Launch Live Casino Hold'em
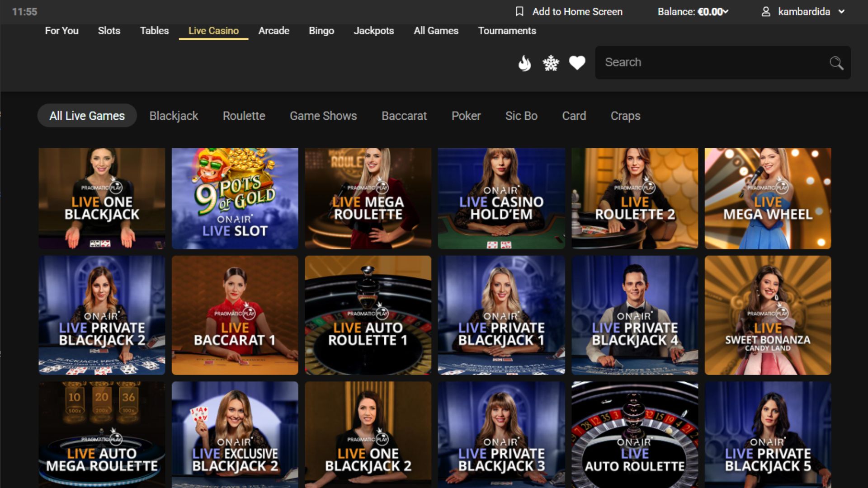The height and width of the screenshot is (488, 868). click(501, 198)
